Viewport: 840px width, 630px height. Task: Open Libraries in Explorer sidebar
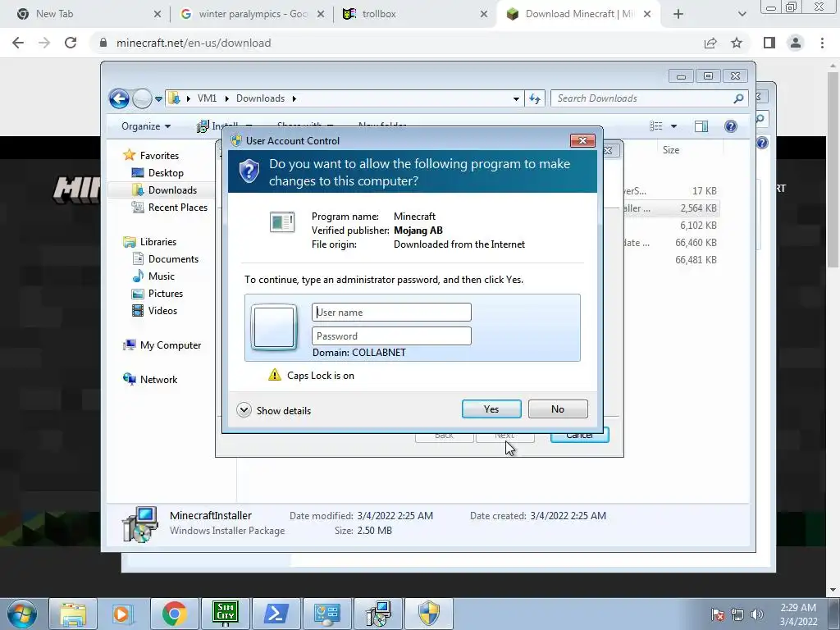[x=158, y=242]
